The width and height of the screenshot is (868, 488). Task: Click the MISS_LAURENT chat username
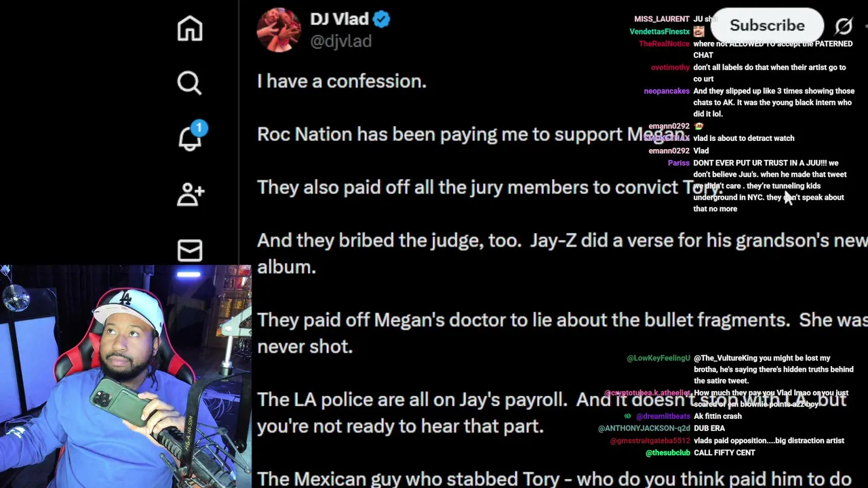point(661,19)
